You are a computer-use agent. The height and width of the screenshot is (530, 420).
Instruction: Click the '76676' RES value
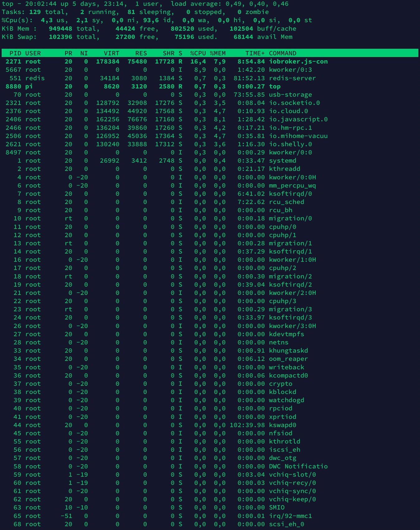(x=137, y=119)
